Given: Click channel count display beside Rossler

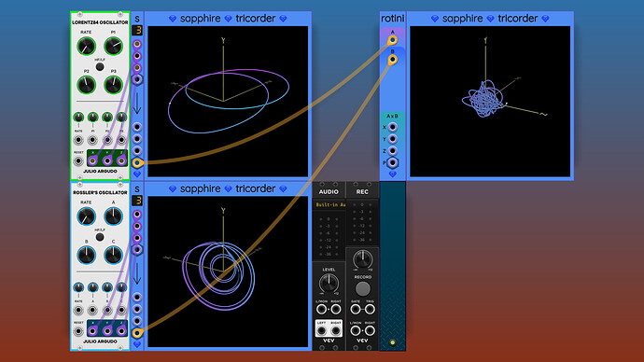Looking at the screenshot, I should pos(137,201).
